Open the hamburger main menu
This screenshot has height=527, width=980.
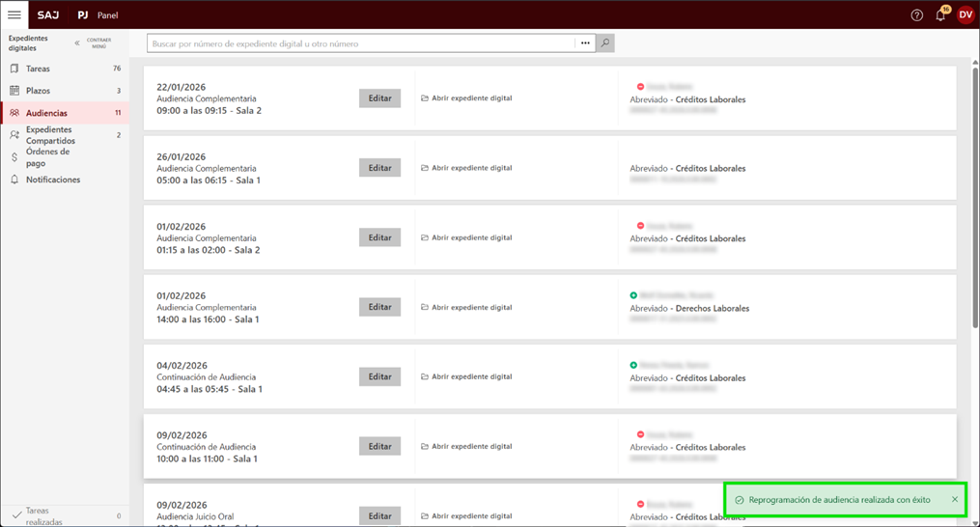pyautogui.click(x=14, y=14)
